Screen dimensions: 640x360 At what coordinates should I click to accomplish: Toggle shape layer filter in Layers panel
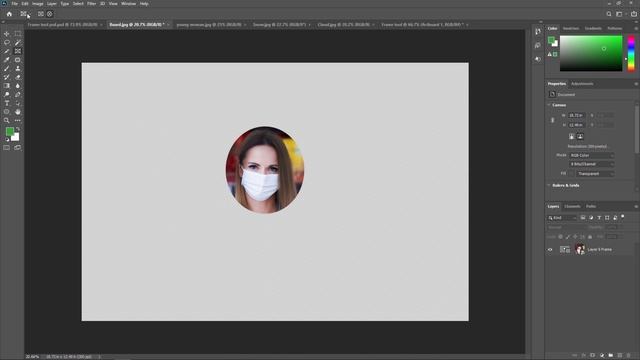click(x=607, y=218)
